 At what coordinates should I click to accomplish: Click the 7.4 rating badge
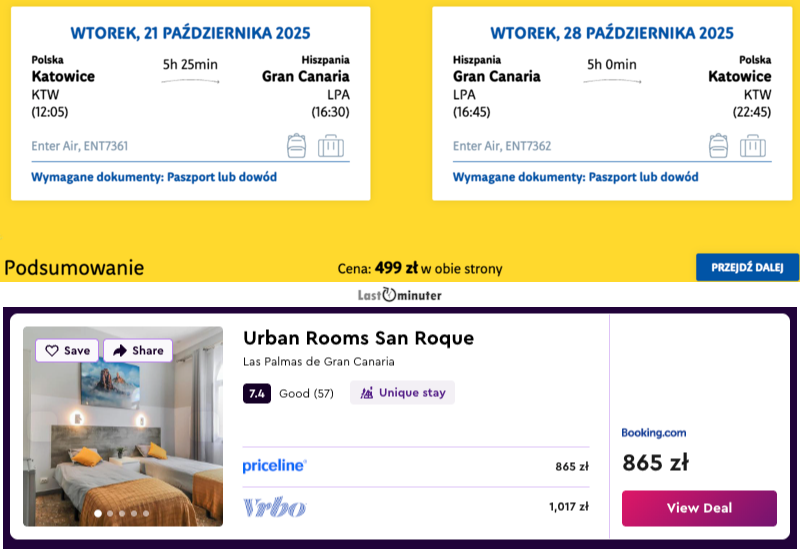coord(257,393)
